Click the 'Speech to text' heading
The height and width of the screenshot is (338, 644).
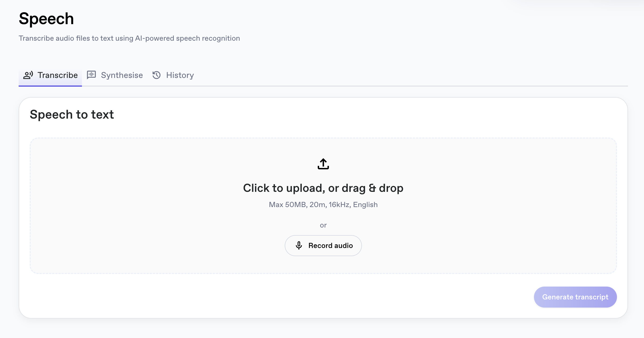click(72, 115)
